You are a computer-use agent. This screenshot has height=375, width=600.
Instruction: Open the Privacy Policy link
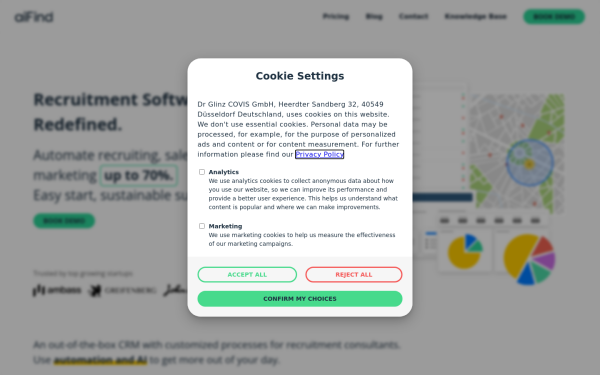point(320,154)
